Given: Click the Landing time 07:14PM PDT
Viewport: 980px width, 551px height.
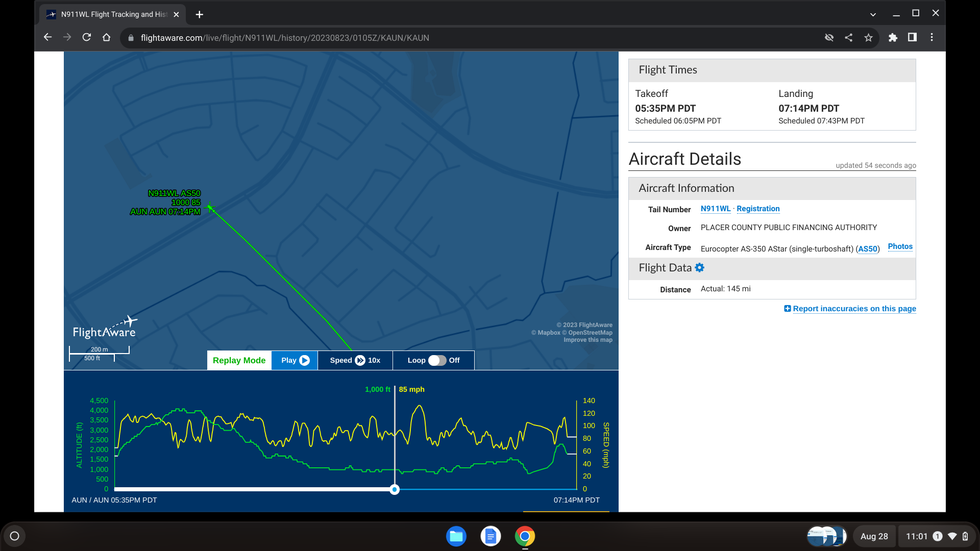Looking at the screenshot, I should point(809,109).
